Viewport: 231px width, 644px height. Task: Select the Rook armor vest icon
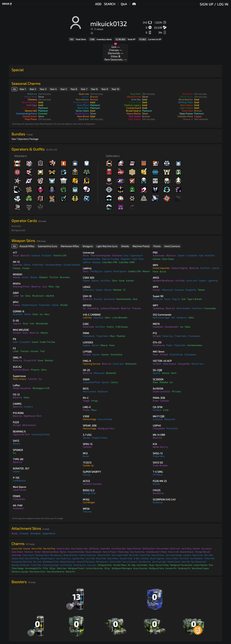coord(178,164)
